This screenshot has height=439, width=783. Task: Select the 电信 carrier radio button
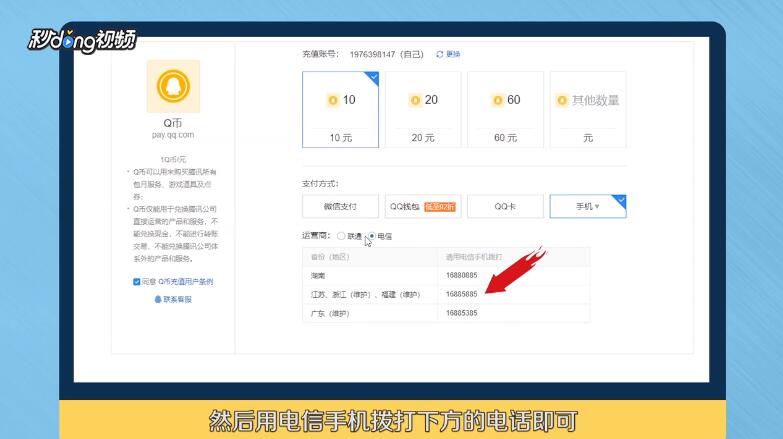[372, 236]
